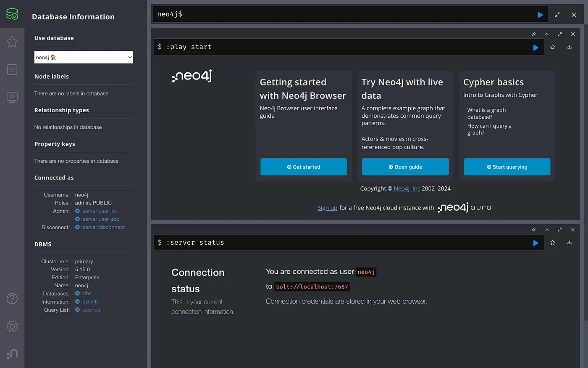Run the :sysinfo command link
Viewport: 588px width, 368px height.
pos(87,302)
